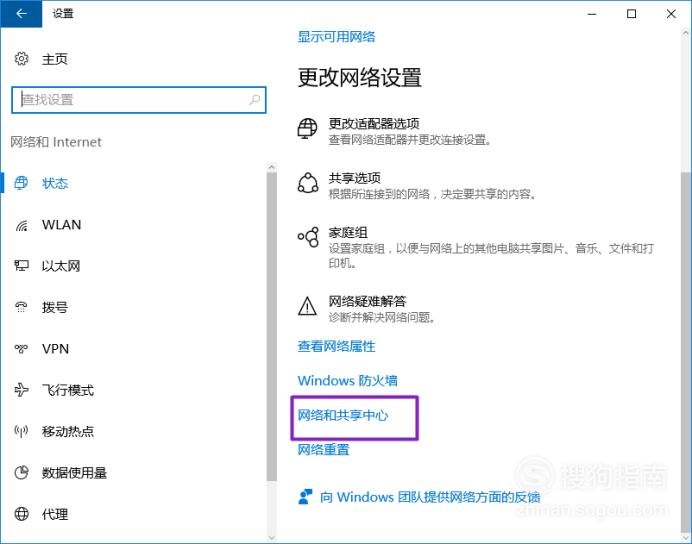Click the network troubleshooter warning triangle icon
This screenshot has height=544, width=692.
pyautogui.click(x=307, y=306)
